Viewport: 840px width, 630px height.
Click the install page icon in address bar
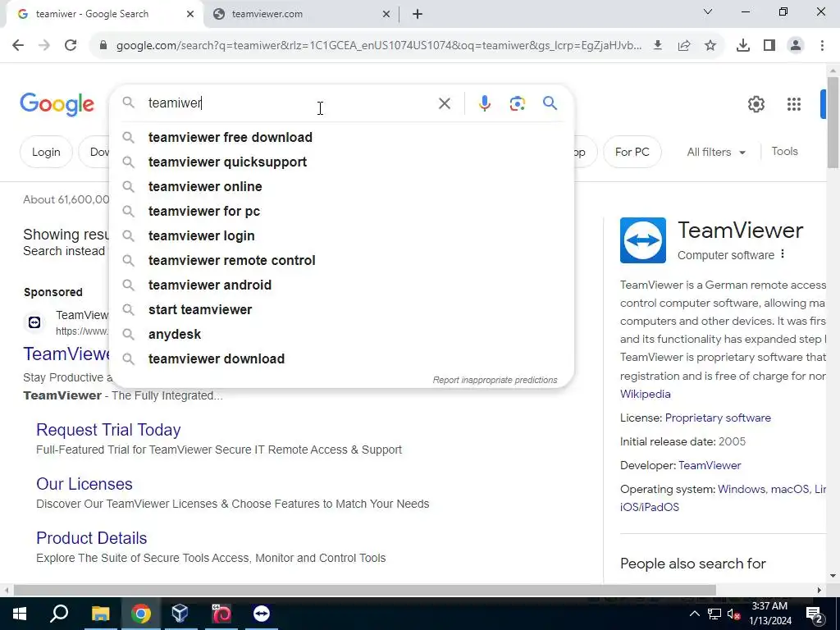[657, 46]
